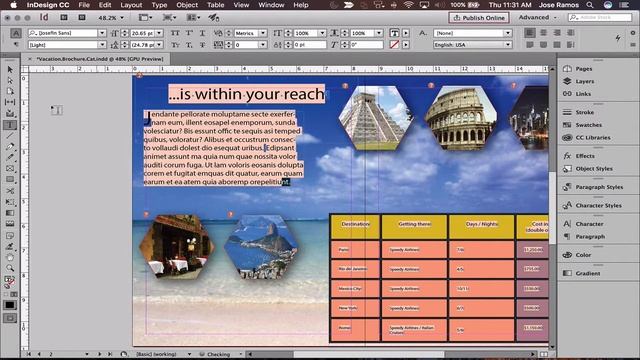Go to the previous page arrow

[x=39, y=354]
